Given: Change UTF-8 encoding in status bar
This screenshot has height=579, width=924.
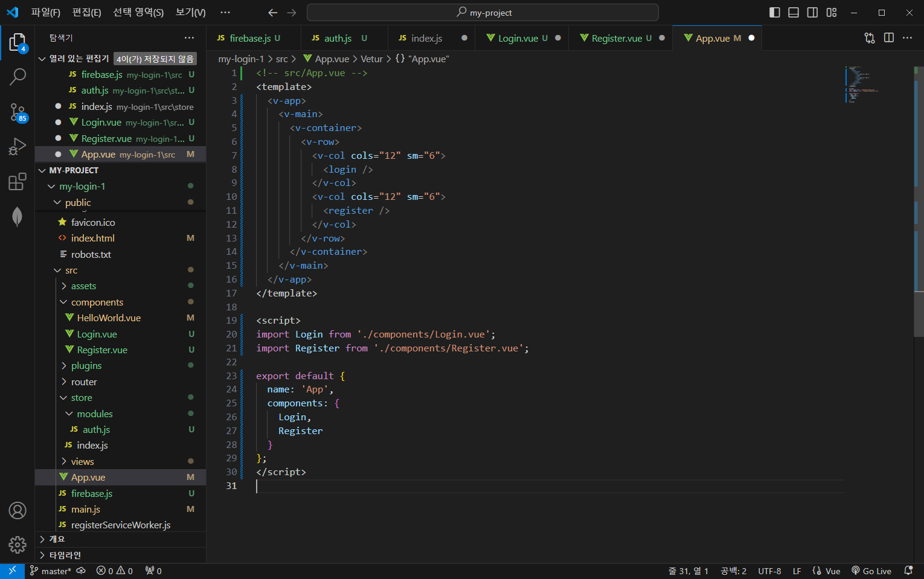Looking at the screenshot, I should click(769, 571).
